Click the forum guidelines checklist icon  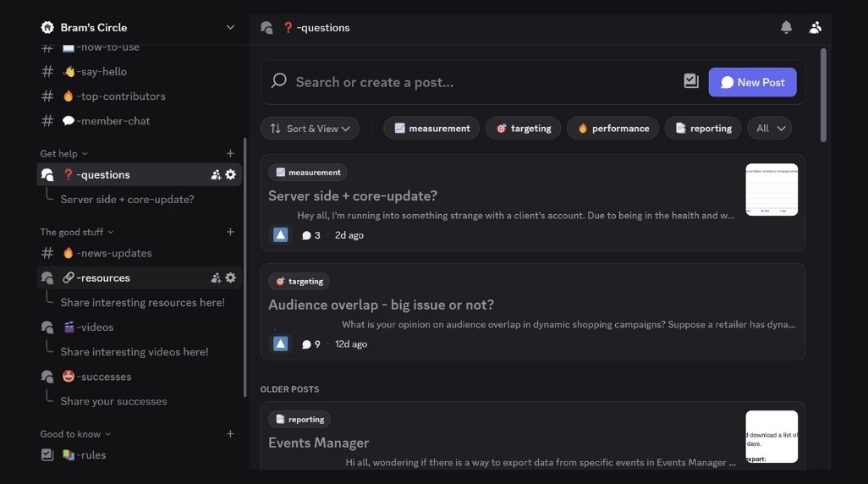click(691, 81)
